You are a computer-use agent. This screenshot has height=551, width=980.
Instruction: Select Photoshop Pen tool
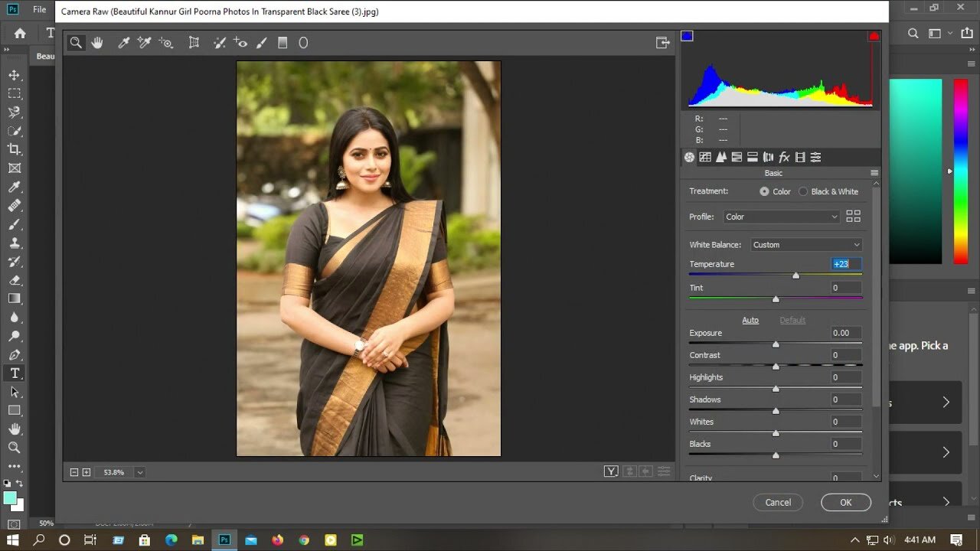click(14, 354)
